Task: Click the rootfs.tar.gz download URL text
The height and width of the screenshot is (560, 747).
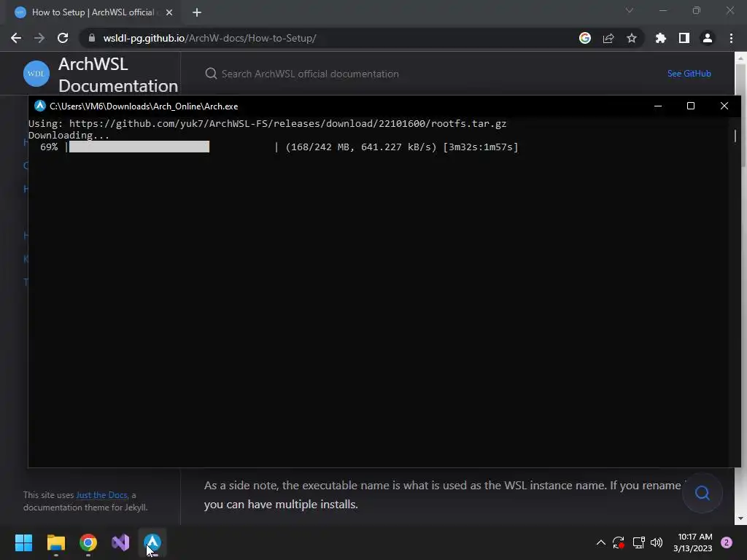Action: coord(287,124)
